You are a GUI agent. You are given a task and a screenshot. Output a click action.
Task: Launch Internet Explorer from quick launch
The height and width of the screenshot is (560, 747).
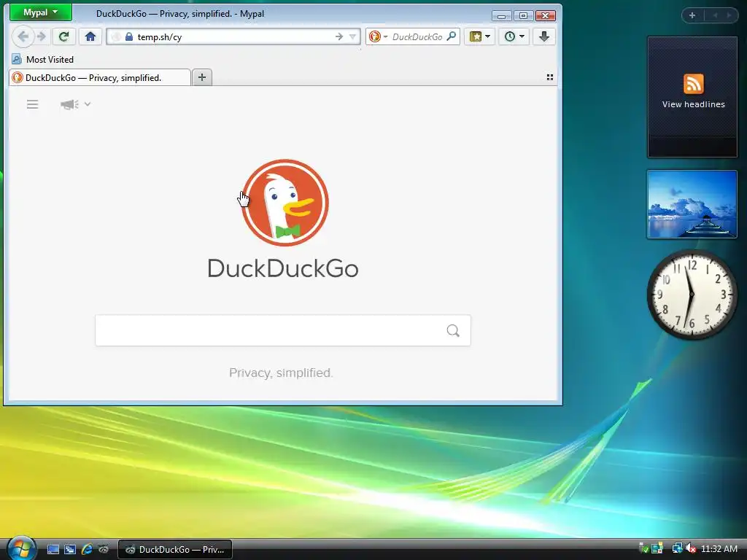click(x=87, y=550)
